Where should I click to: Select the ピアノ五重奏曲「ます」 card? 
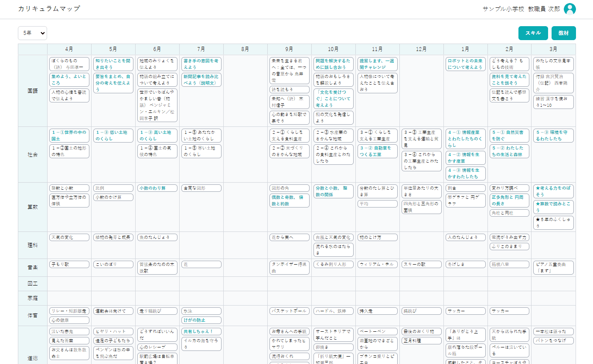tap(553, 268)
